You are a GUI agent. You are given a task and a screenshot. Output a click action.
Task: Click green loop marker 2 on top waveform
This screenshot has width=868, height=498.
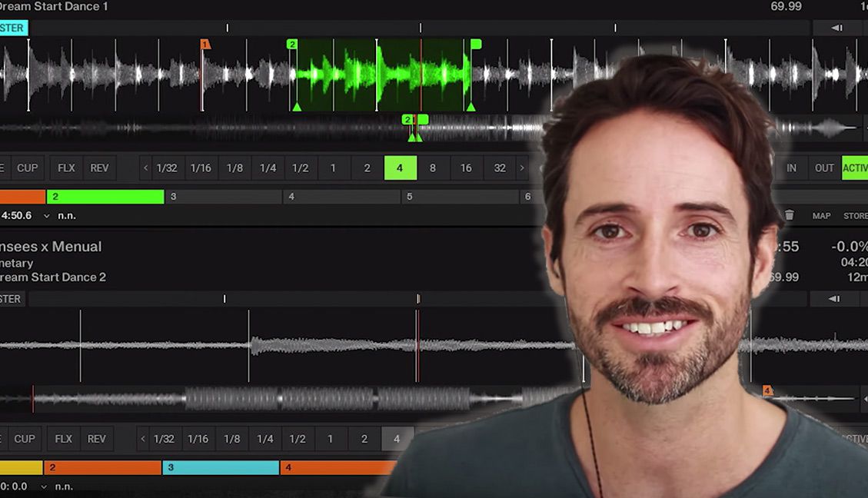(292, 45)
